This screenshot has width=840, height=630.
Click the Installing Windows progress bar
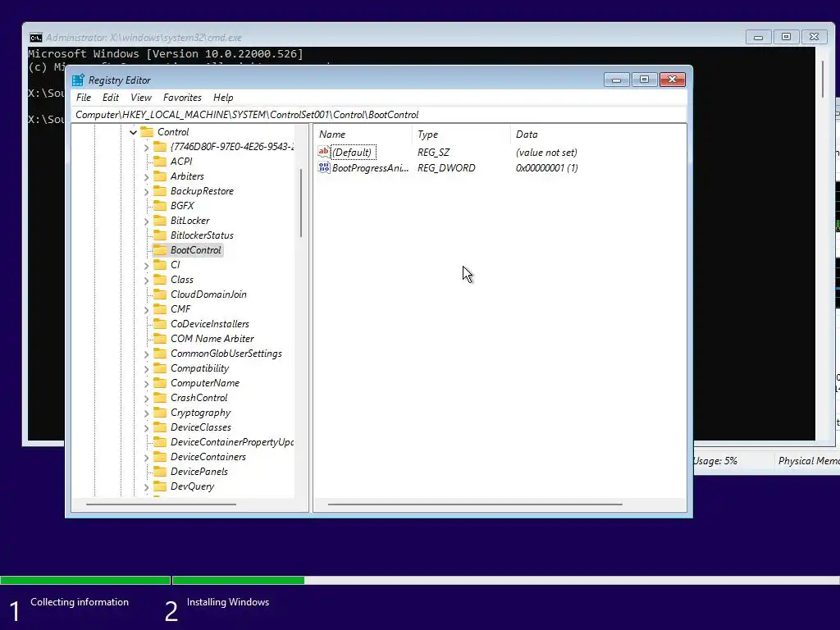pyautogui.click(x=506, y=580)
